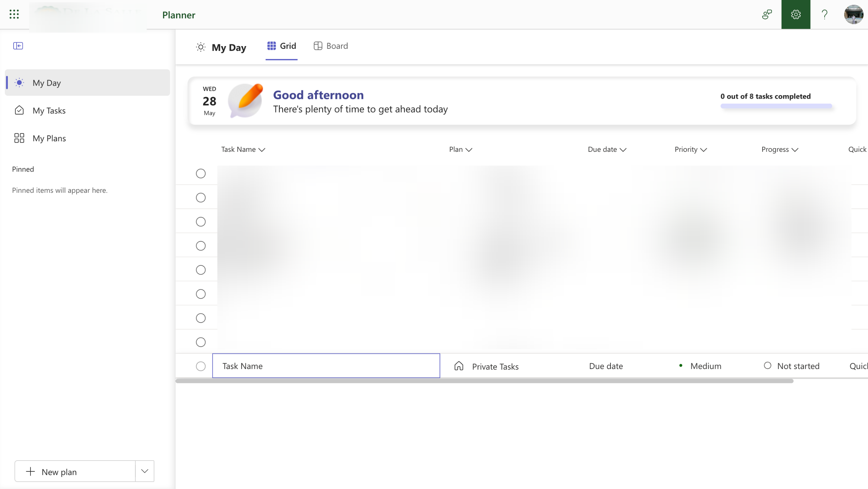Viewport: 868px width, 489px height.
Task: Open the Priority column sort dropdown
Action: pos(703,150)
